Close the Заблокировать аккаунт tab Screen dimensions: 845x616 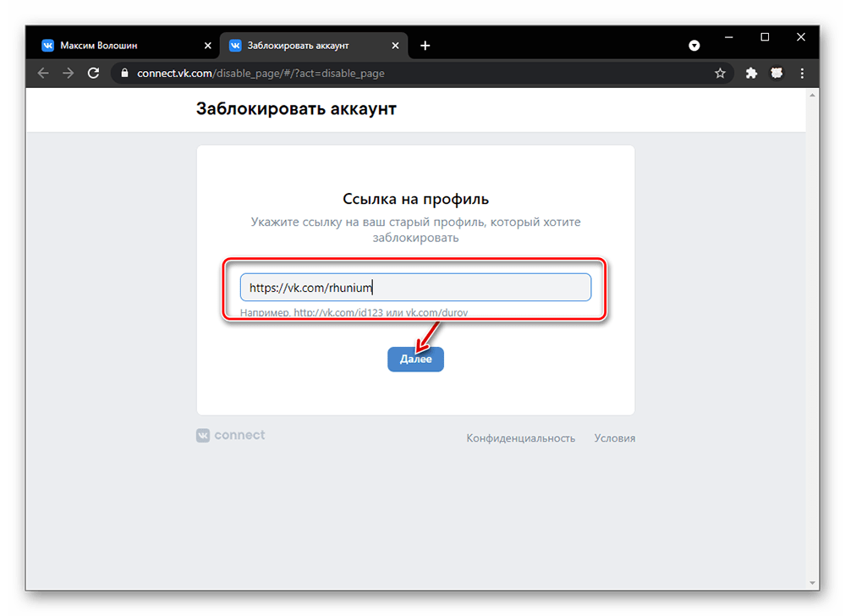(x=396, y=46)
